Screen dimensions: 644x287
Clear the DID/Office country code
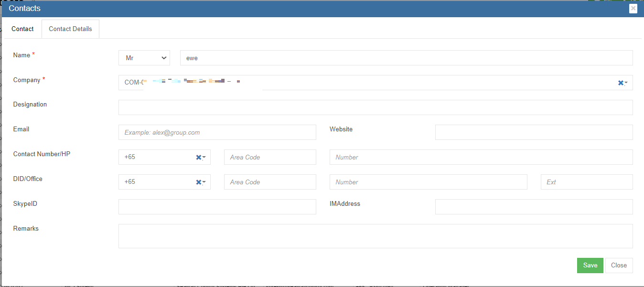point(198,182)
